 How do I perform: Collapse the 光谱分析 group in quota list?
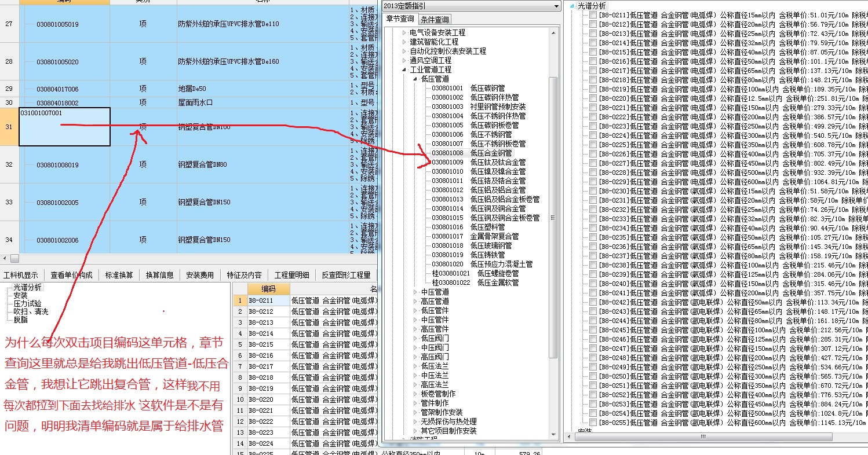pos(572,6)
